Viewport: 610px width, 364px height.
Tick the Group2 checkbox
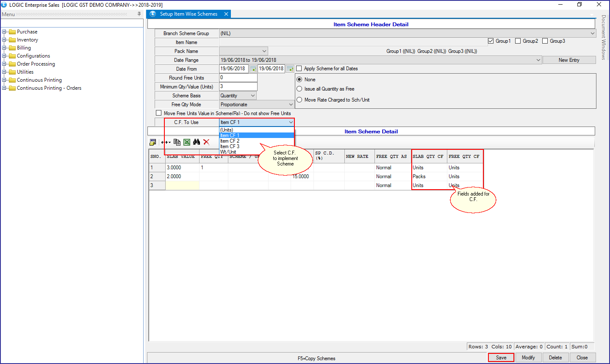click(x=518, y=41)
